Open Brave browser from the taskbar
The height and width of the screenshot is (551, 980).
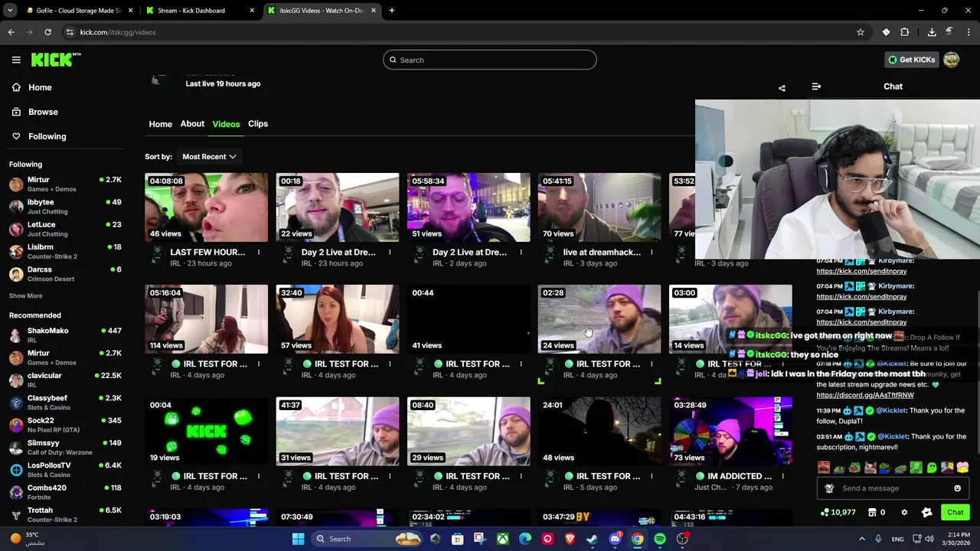click(x=570, y=539)
